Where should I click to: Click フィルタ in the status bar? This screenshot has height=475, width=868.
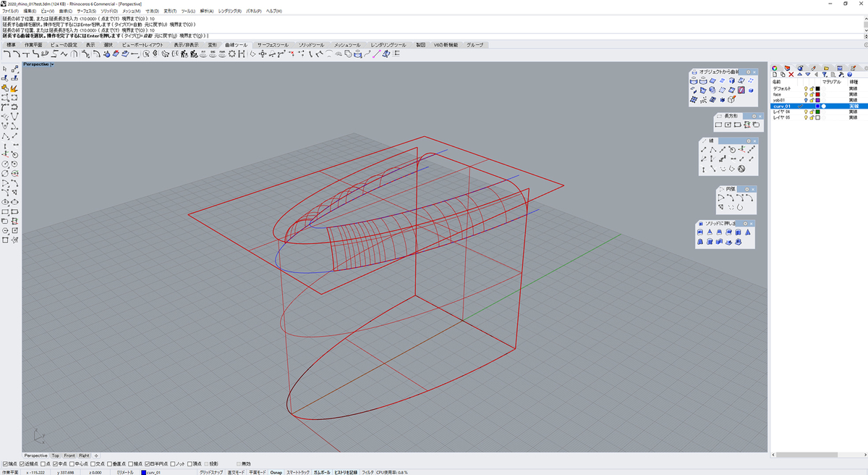tap(367, 471)
